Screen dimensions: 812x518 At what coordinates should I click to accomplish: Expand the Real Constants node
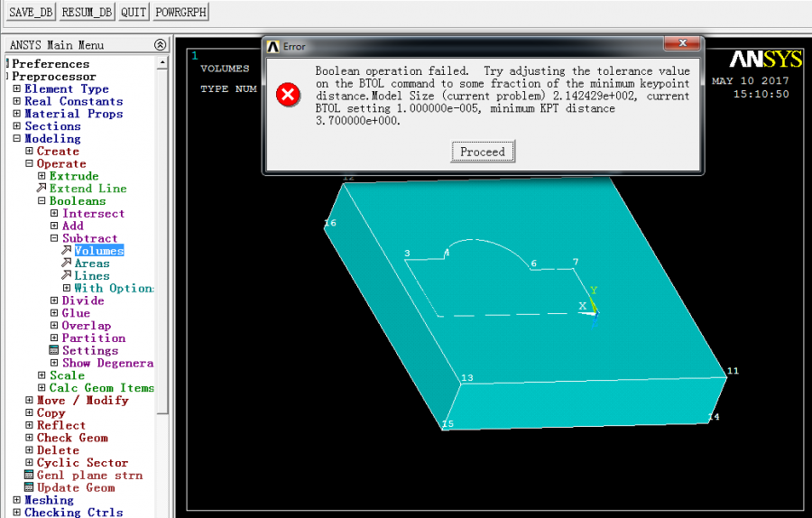16,101
